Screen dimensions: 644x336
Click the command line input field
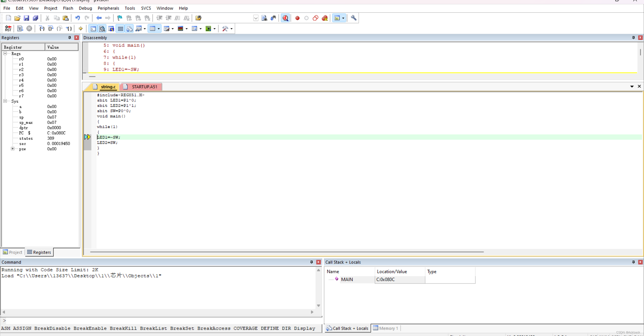pos(161,320)
